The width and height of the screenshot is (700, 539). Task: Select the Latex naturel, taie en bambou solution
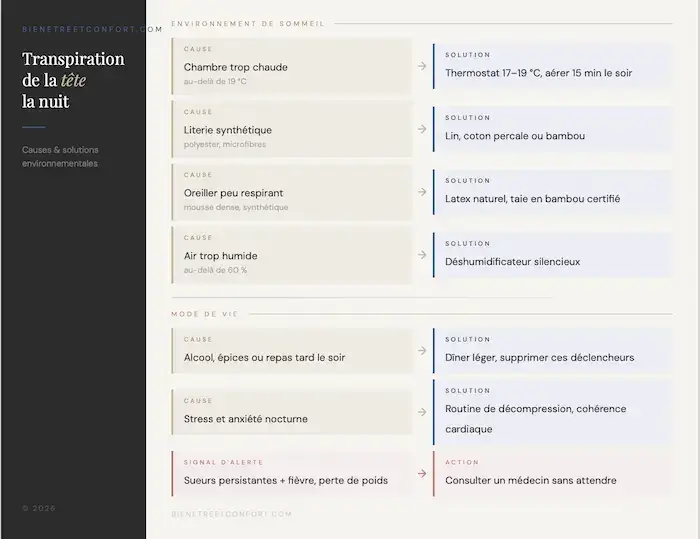click(552, 192)
